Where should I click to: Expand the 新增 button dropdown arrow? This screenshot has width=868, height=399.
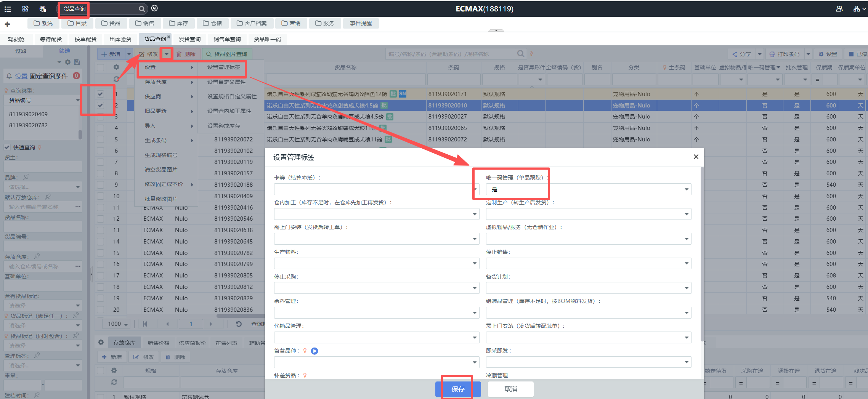pyautogui.click(x=129, y=54)
